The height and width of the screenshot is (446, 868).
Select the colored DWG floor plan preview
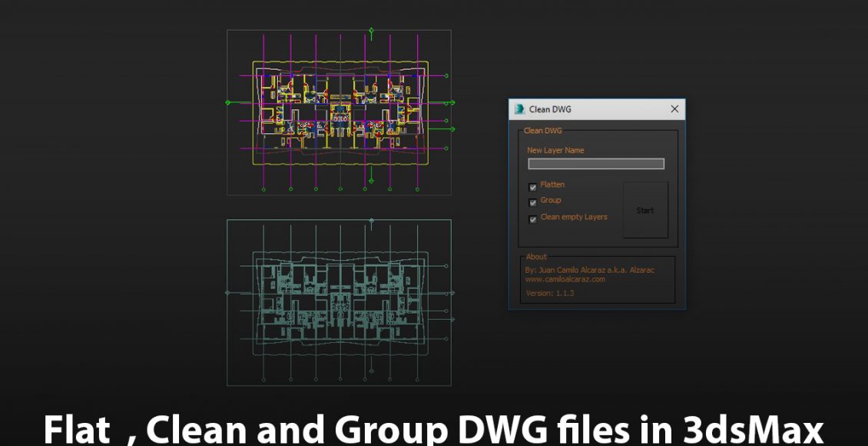pyautogui.click(x=339, y=112)
